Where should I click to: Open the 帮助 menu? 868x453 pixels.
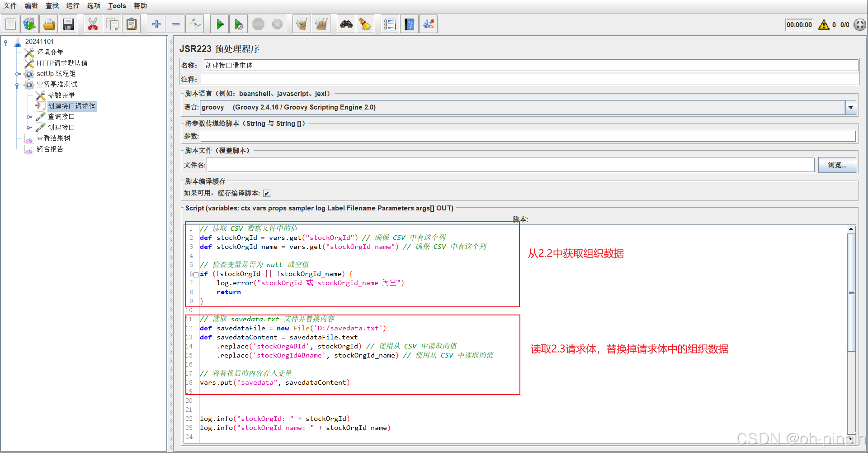140,6
